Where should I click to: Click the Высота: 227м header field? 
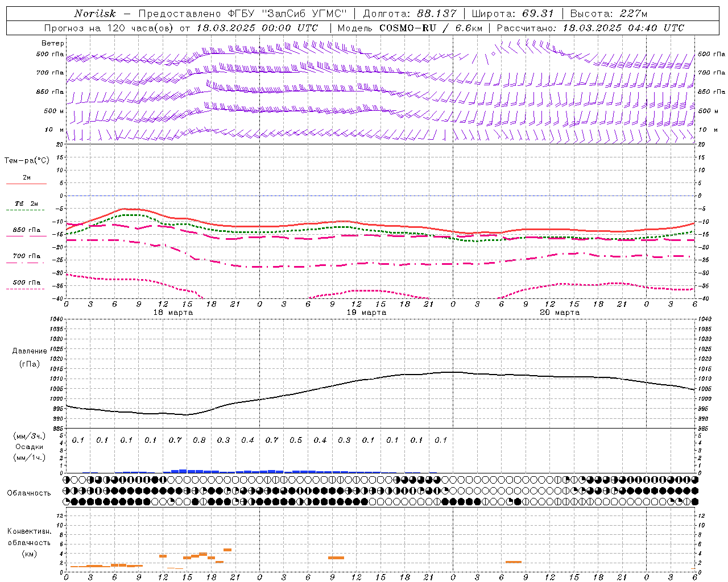click(x=609, y=14)
